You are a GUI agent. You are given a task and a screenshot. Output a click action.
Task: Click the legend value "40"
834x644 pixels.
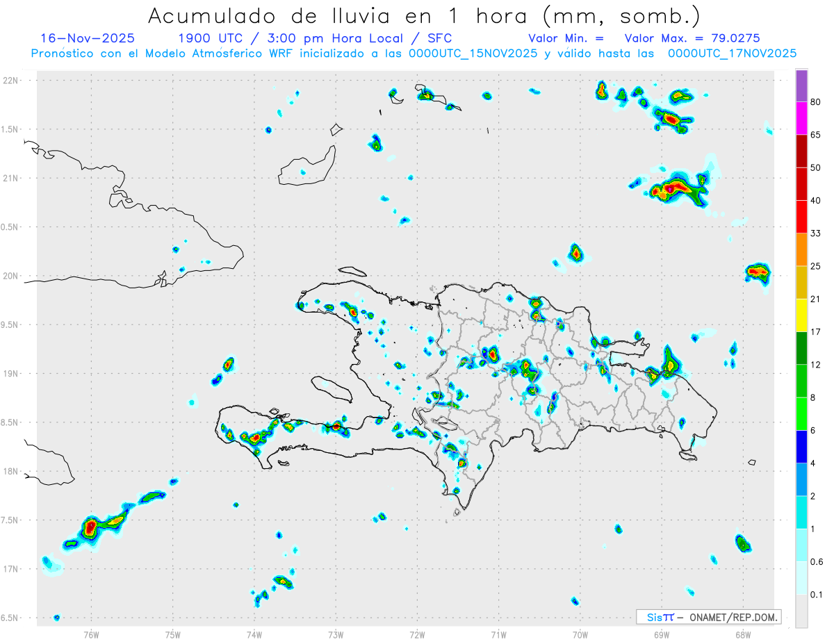click(x=816, y=201)
